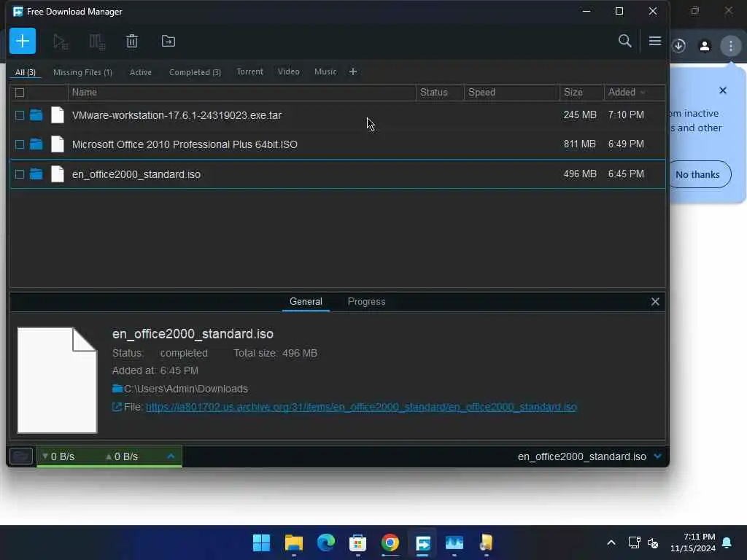This screenshot has height=560, width=747.
Task: Check the en_office2000_standard.iso row checkbox
Action: pos(20,174)
